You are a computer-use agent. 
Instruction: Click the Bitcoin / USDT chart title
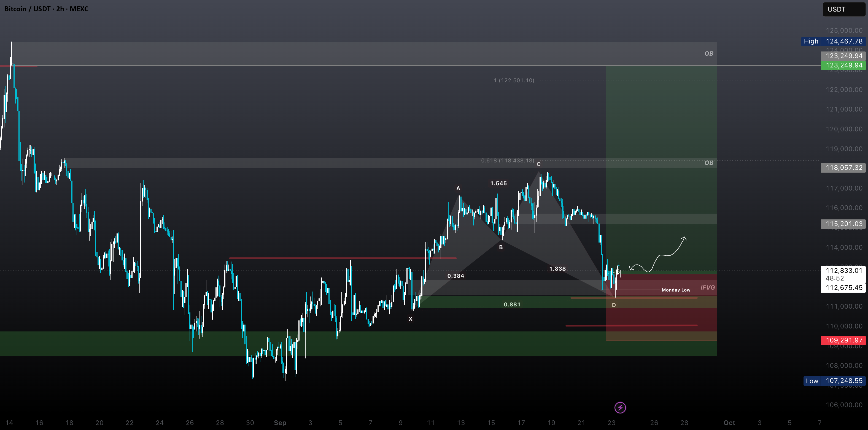[46, 9]
